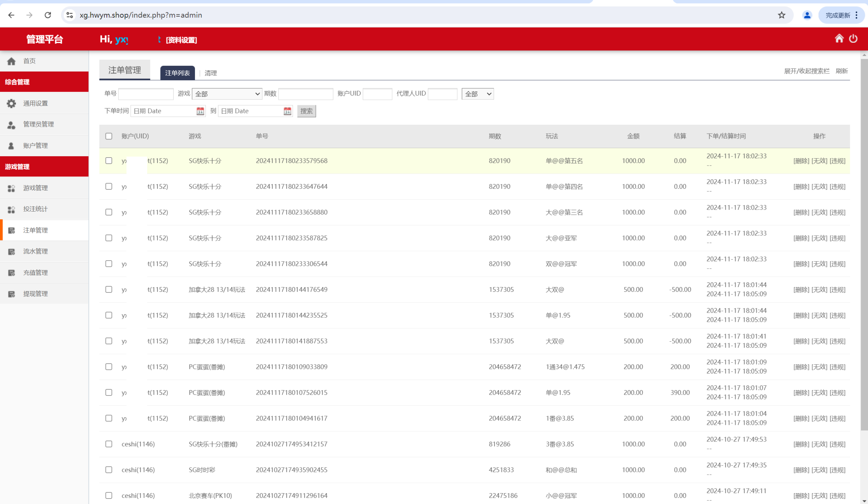Image resolution: width=868 pixels, height=504 pixels.
Task: Open the start date calendar picker icon
Action: coord(200,111)
